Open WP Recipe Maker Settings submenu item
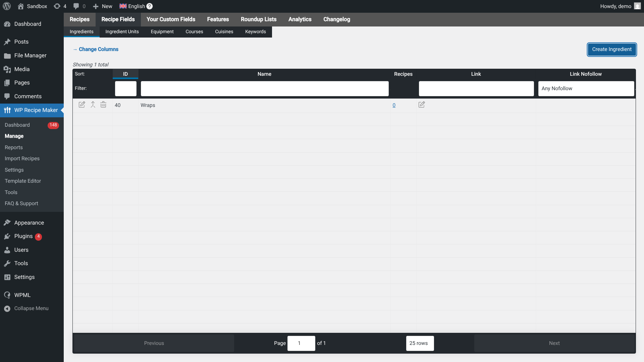 [14, 170]
